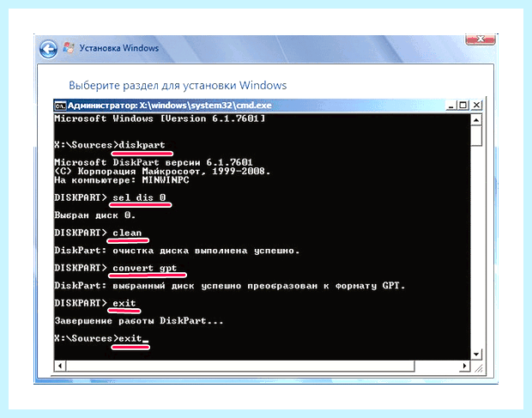Click heading 'Выберите раздел для установки Windows'
This screenshot has height=418, width=532.
(x=178, y=85)
